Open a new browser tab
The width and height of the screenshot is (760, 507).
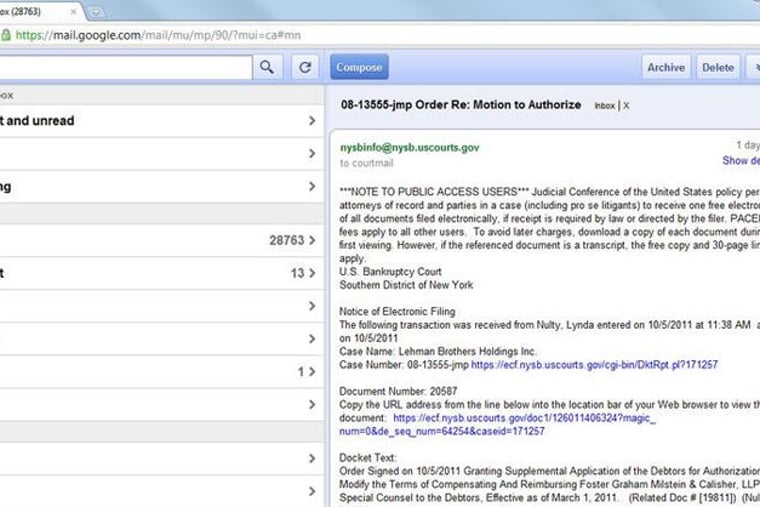[97, 11]
